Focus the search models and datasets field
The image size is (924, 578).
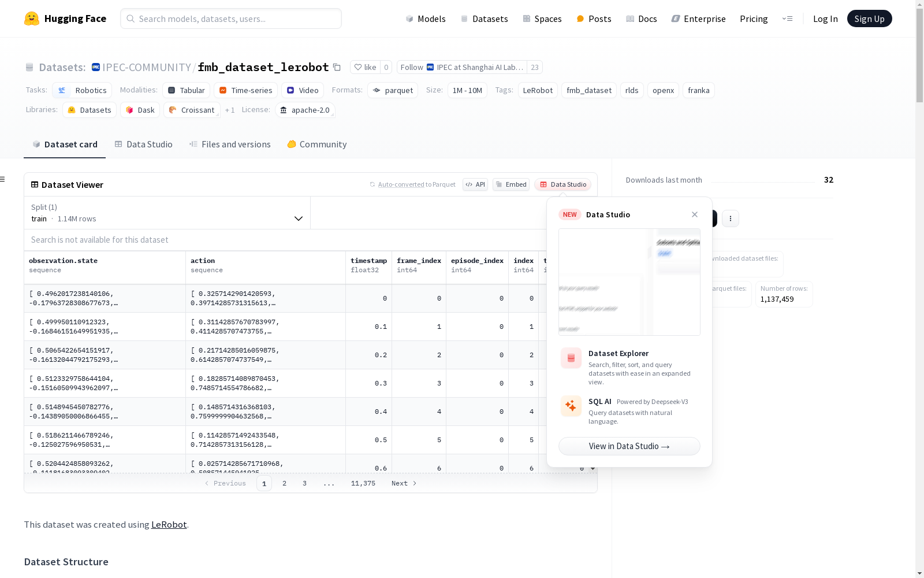pyautogui.click(x=231, y=18)
